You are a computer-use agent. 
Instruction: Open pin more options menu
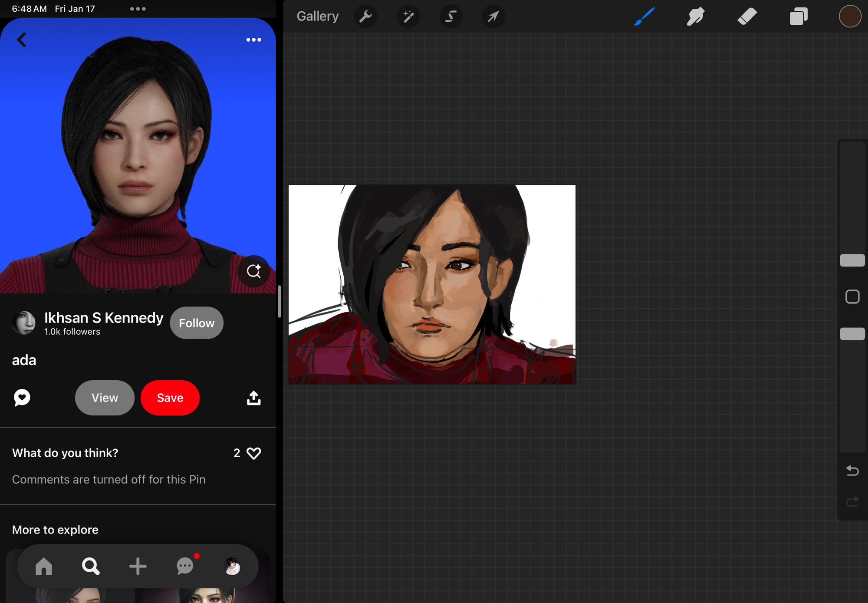click(x=253, y=40)
